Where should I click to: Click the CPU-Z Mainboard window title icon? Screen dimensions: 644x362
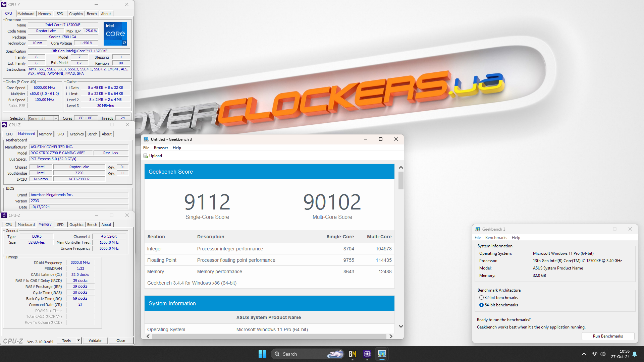pyautogui.click(x=4, y=125)
